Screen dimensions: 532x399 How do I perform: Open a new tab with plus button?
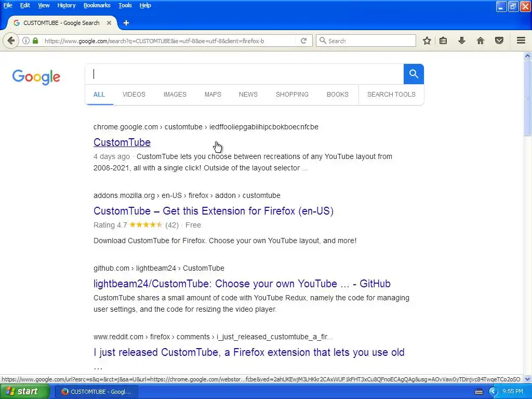coord(126,23)
